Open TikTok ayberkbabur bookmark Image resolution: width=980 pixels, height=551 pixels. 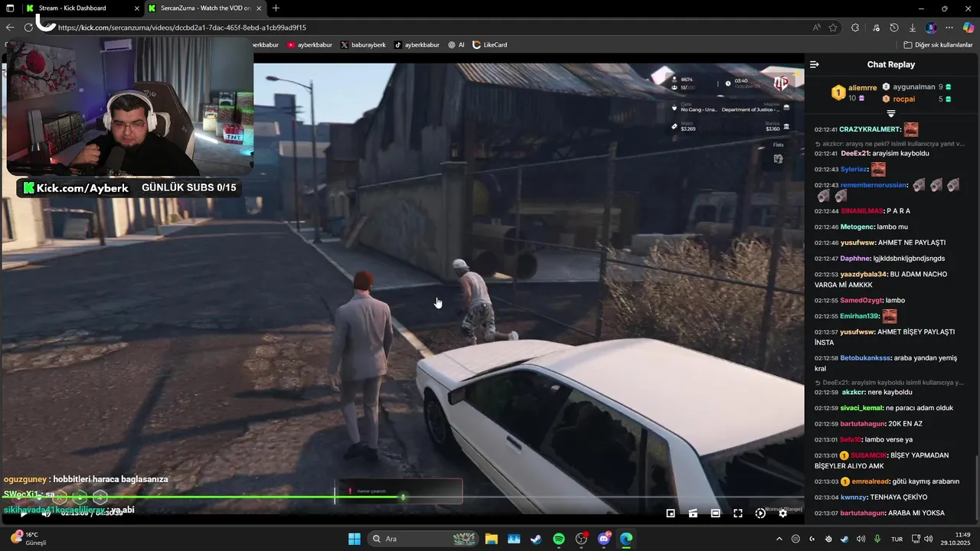[417, 45]
